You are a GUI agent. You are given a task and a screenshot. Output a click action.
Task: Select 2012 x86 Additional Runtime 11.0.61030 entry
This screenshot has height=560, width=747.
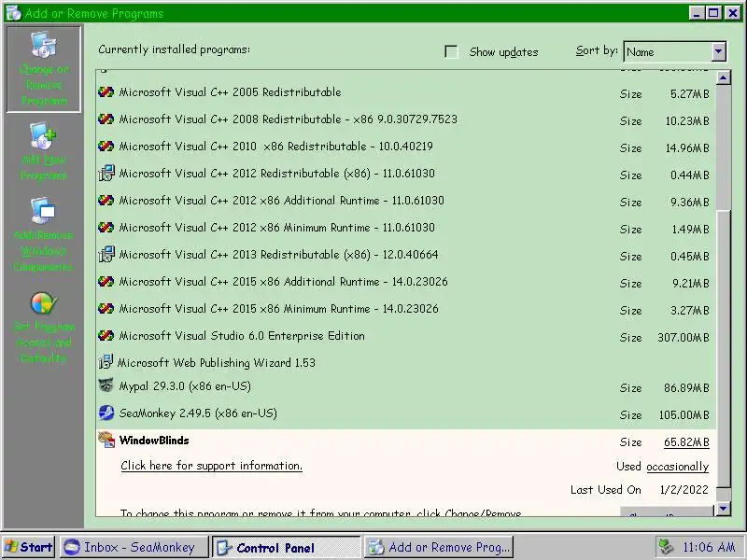click(x=405, y=201)
